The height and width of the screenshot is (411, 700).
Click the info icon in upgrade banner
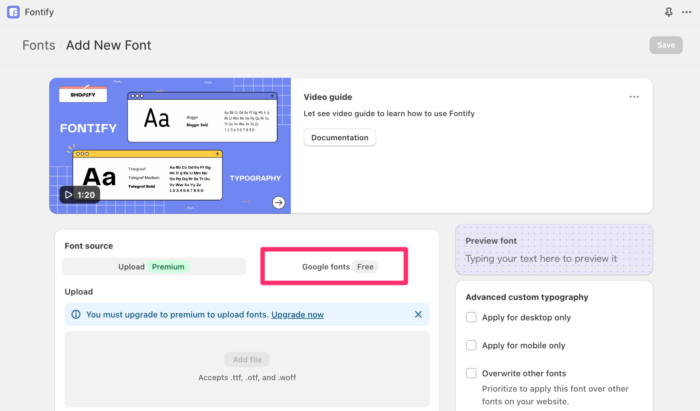pos(76,315)
